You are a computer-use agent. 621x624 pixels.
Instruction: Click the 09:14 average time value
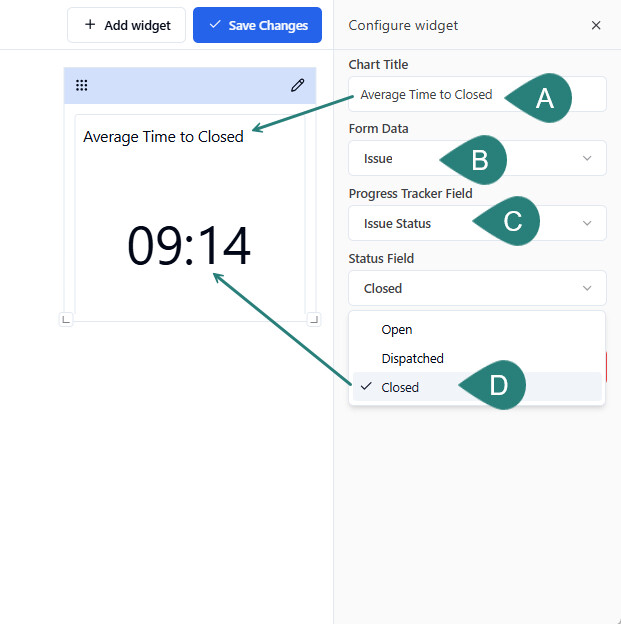coord(189,245)
